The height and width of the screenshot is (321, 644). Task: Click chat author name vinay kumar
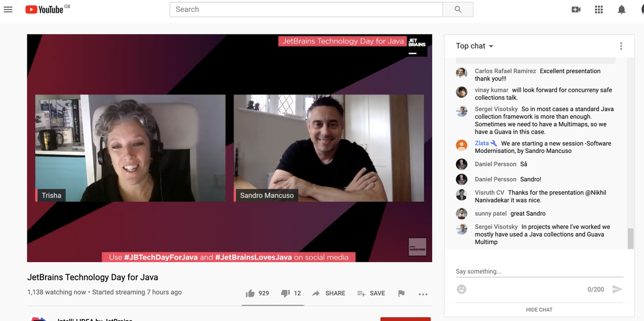[492, 90]
